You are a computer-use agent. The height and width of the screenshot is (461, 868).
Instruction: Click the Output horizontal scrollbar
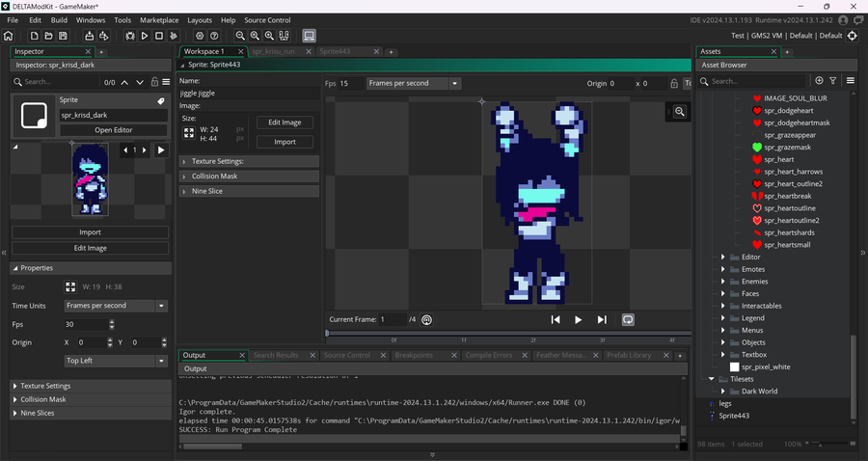coord(212,447)
